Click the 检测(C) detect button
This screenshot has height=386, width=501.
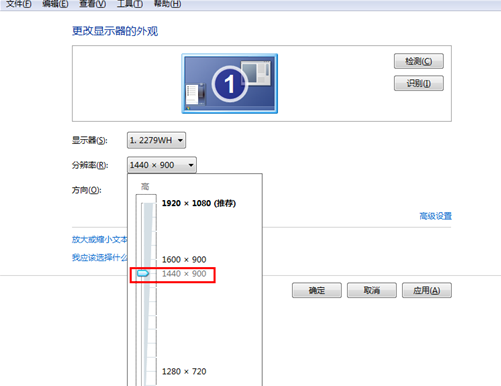point(419,61)
